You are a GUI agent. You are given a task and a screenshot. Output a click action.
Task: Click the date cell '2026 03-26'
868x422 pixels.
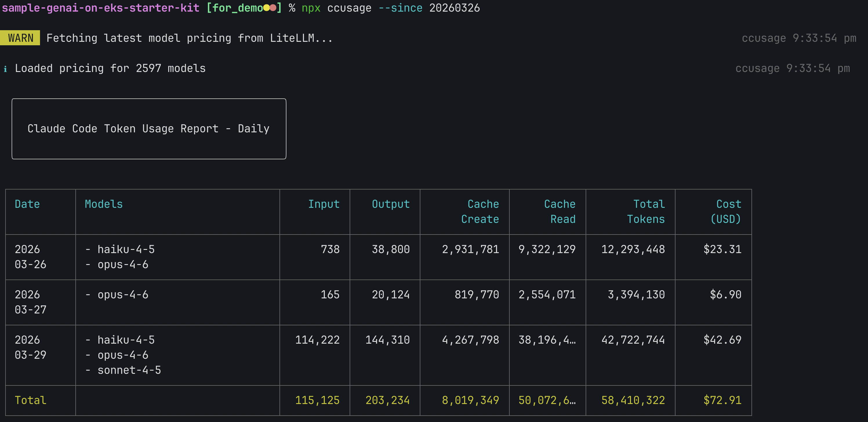30,257
